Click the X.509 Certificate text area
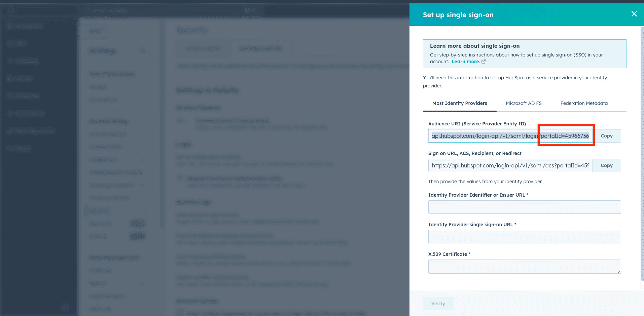This screenshot has height=316, width=644. 525,267
